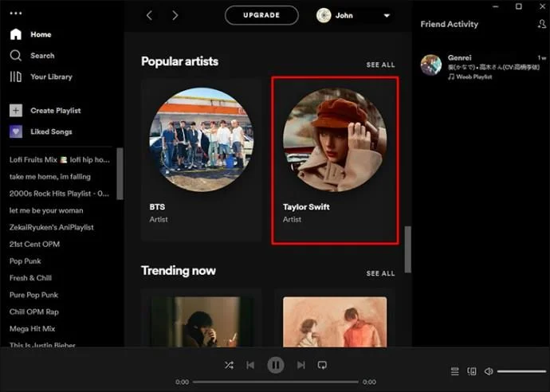Open the BTS artist card
The image size is (550, 392).
202,160
